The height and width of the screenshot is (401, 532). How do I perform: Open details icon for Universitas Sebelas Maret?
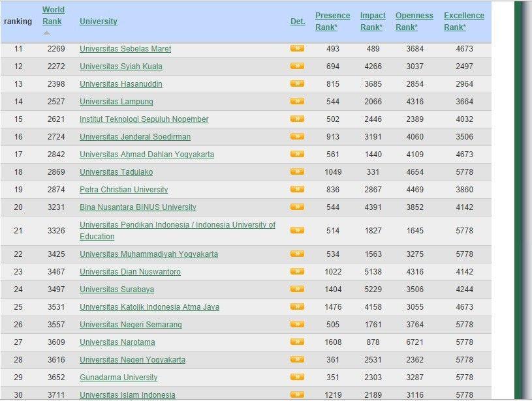click(x=297, y=48)
